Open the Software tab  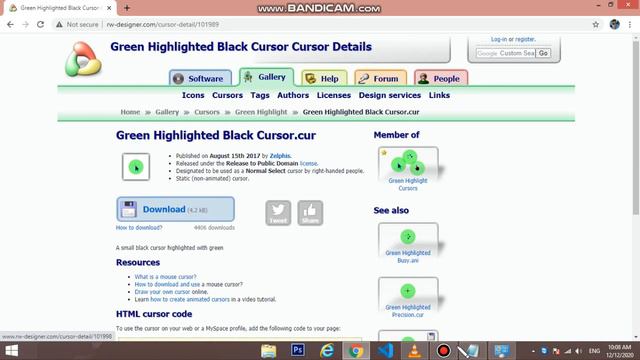[200, 78]
